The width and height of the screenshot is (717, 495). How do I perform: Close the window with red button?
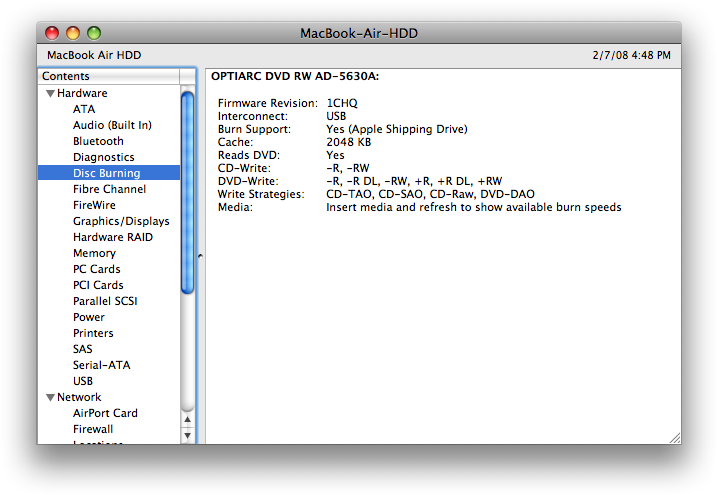click(x=52, y=33)
